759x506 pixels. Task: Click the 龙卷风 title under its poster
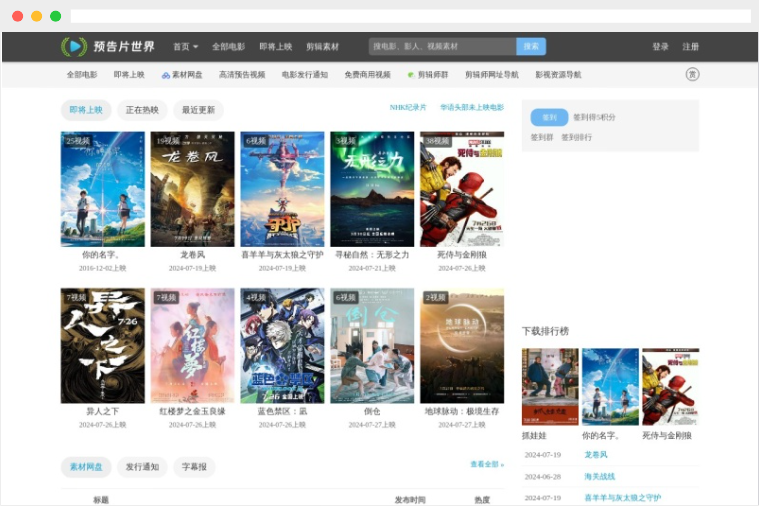click(193, 255)
